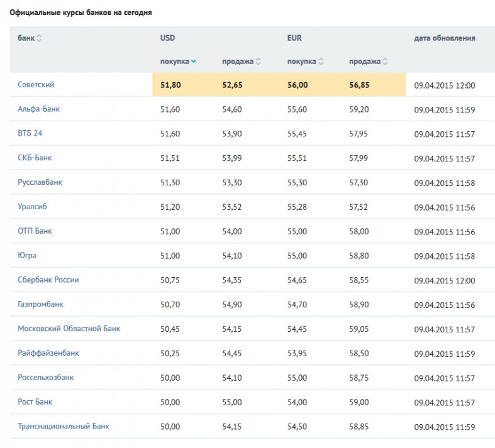Open Московский Областной Банк link
Image resolution: width=495 pixels, height=448 pixels.
(69, 329)
